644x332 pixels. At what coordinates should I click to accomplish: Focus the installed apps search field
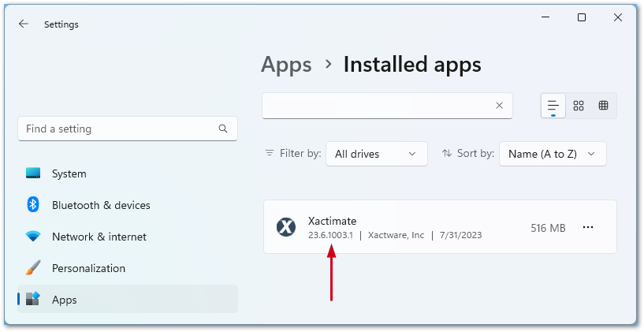[x=387, y=106]
